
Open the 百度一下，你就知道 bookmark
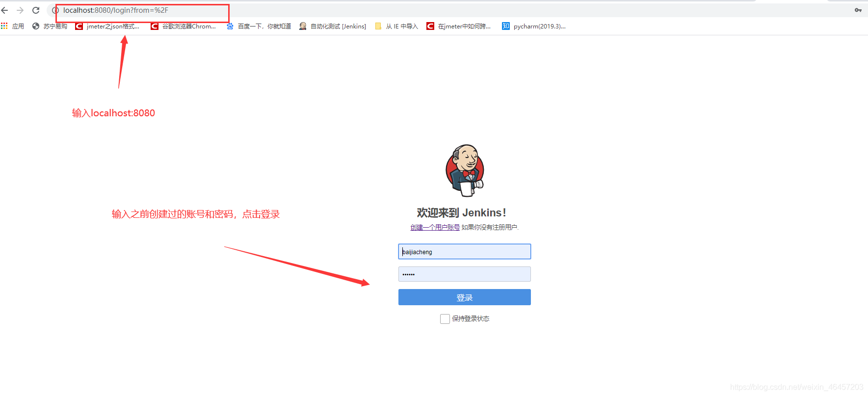coord(259,26)
